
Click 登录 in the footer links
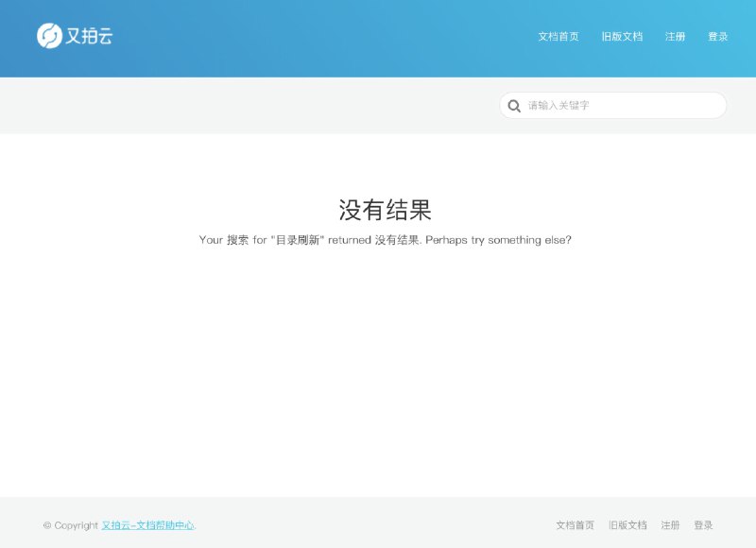pyautogui.click(x=703, y=525)
